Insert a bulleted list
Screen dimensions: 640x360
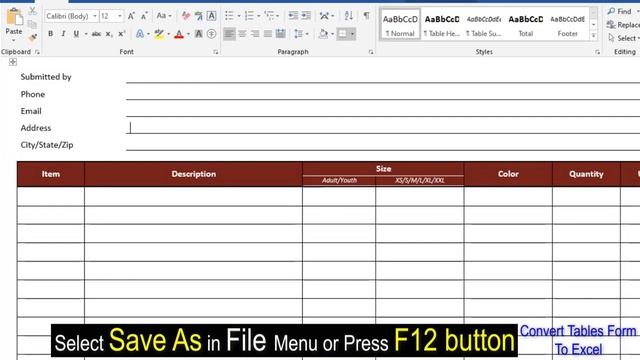pos(229,16)
